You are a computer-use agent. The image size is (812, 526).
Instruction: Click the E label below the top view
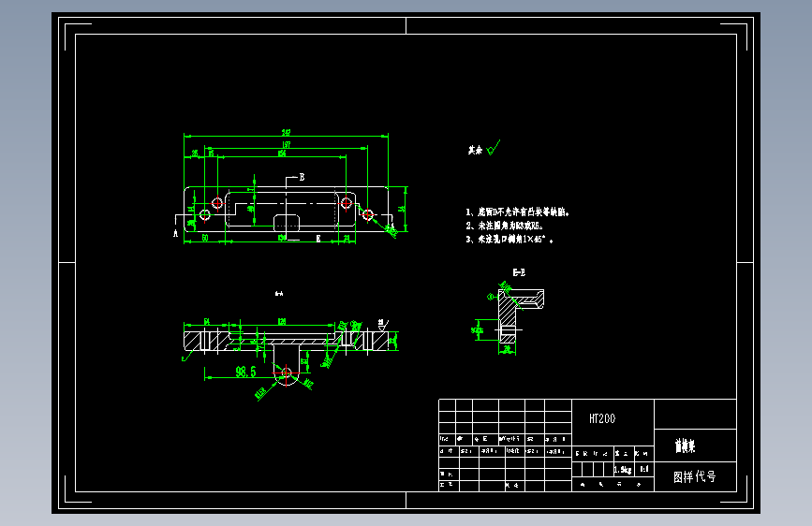pyautogui.click(x=318, y=238)
